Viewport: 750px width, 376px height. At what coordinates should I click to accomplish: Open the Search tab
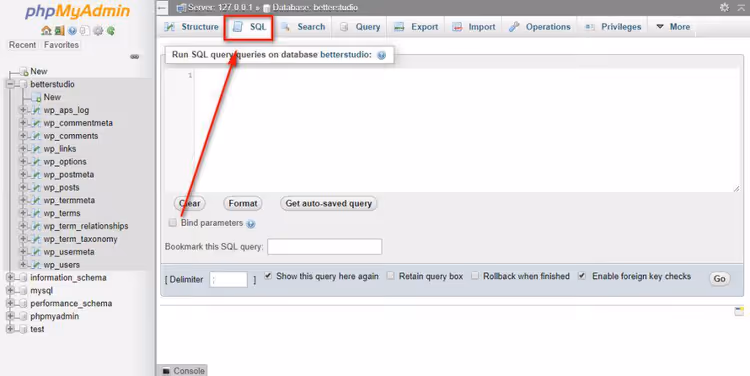(303, 27)
